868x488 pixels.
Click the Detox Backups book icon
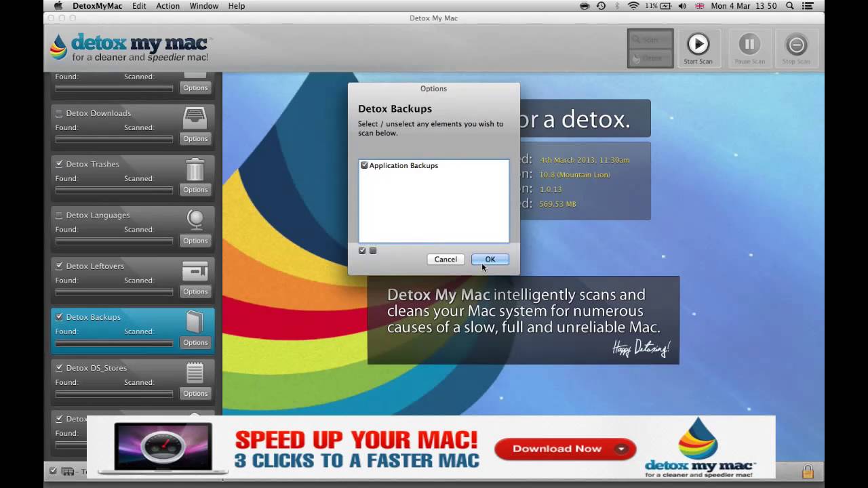tap(195, 321)
